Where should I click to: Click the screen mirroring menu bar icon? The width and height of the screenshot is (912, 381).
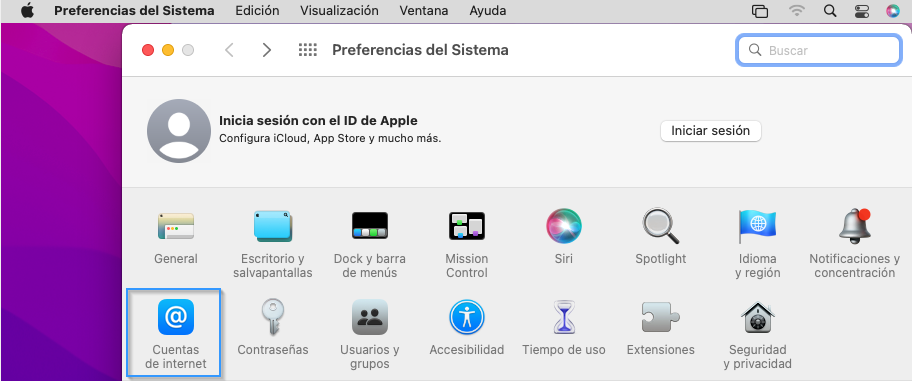point(760,11)
